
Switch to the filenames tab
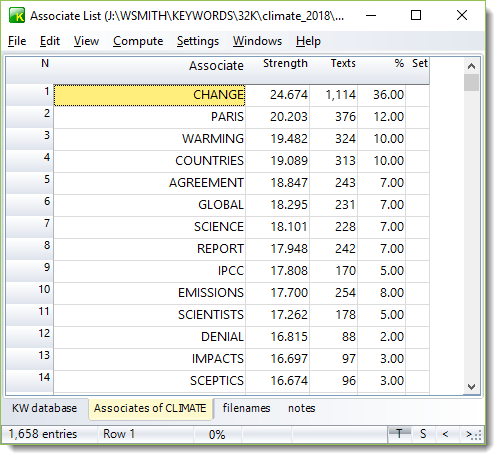click(x=246, y=408)
